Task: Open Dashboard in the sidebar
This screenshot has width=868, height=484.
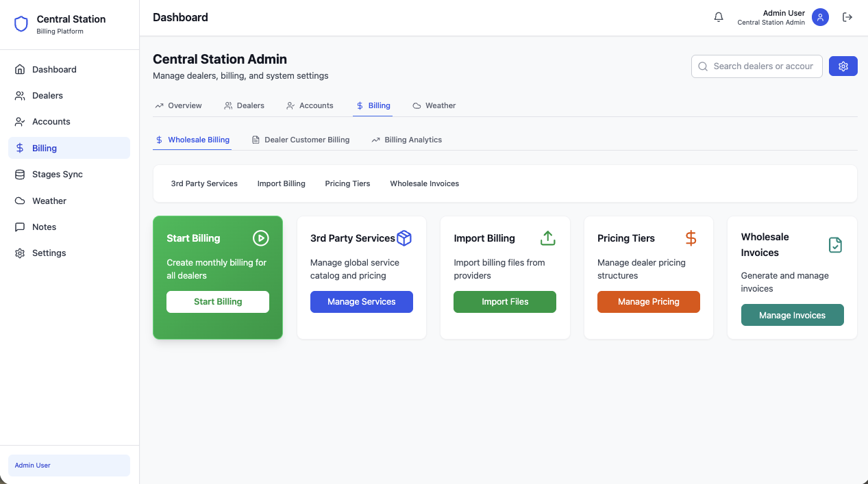Action: [69, 69]
